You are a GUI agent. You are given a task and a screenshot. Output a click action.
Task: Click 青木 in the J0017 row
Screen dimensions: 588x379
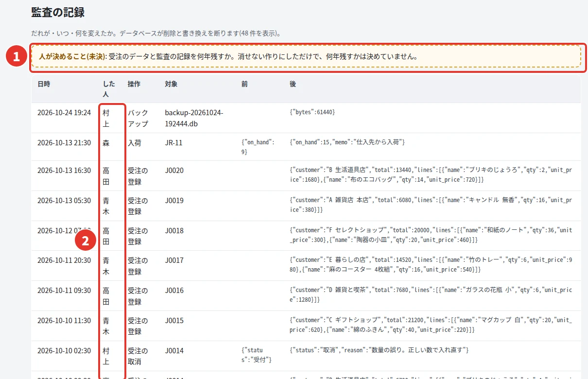pos(106,266)
